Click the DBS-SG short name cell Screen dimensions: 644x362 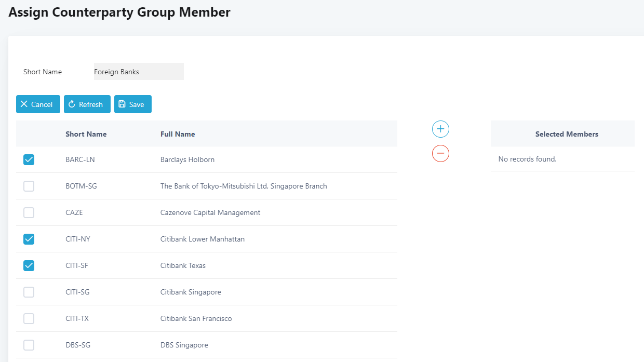pos(78,345)
